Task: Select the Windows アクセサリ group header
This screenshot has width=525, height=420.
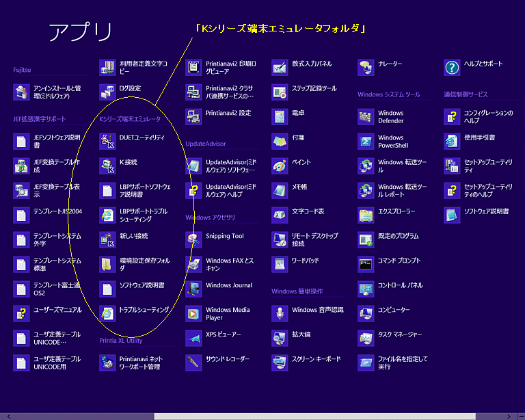Action: [x=210, y=218]
